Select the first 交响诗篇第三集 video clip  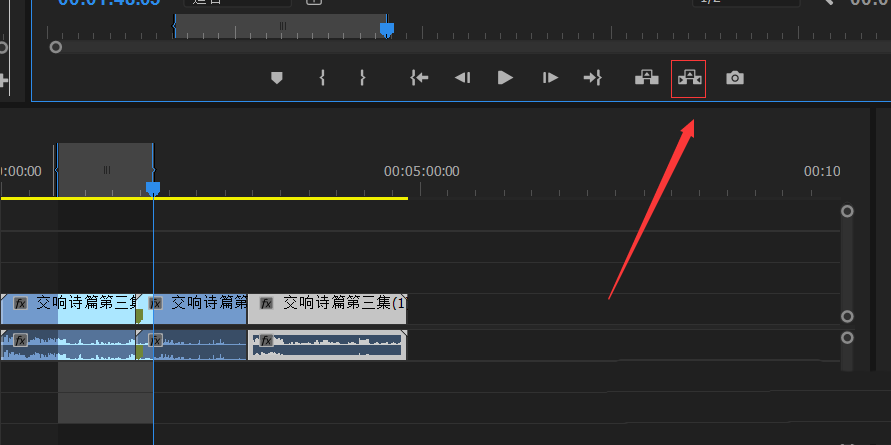pos(68,309)
